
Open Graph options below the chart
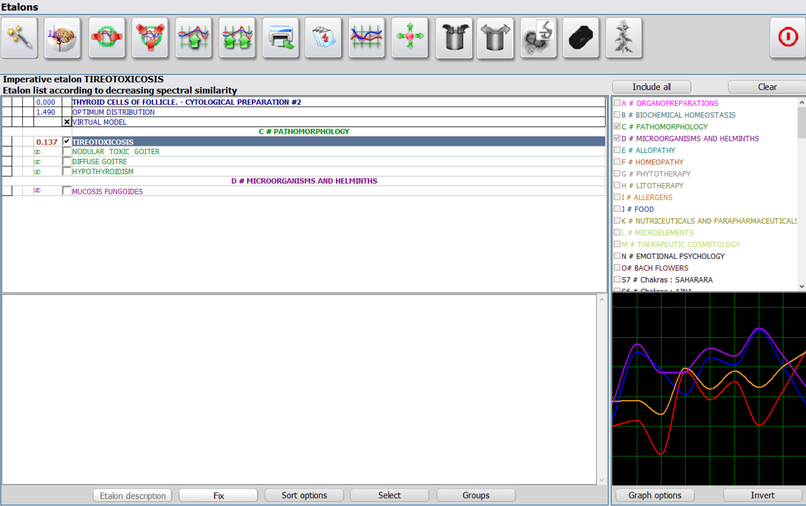pyautogui.click(x=655, y=495)
